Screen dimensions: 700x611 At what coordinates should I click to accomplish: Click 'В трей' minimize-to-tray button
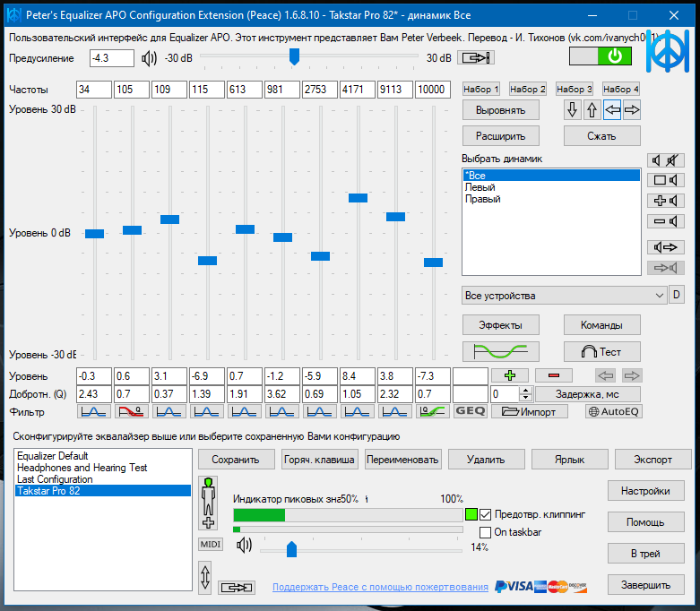(645, 554)
